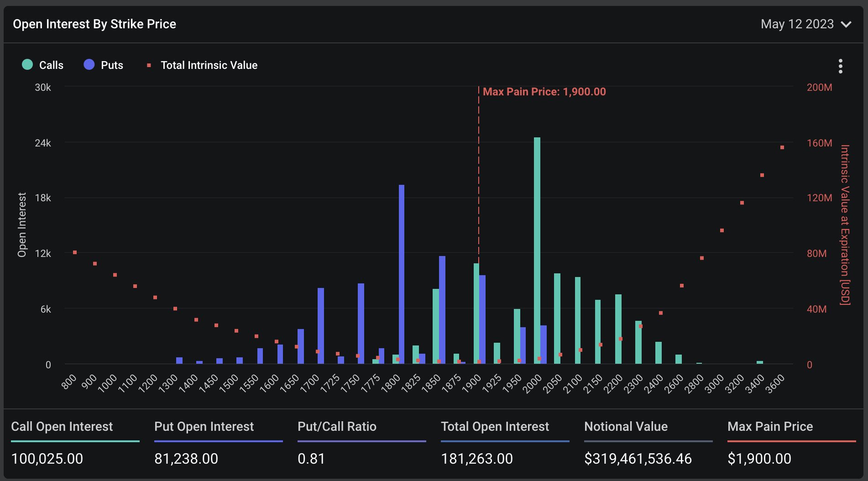Viewport: 868px width, 481px height.
Task: Click the teal Calls legend marker
Action: (27, 65)
